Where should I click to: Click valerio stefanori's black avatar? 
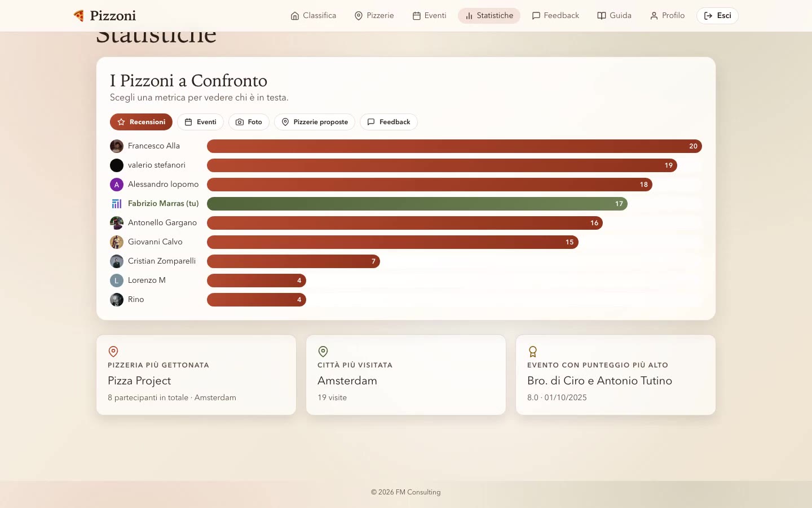[x=117, y=165]
